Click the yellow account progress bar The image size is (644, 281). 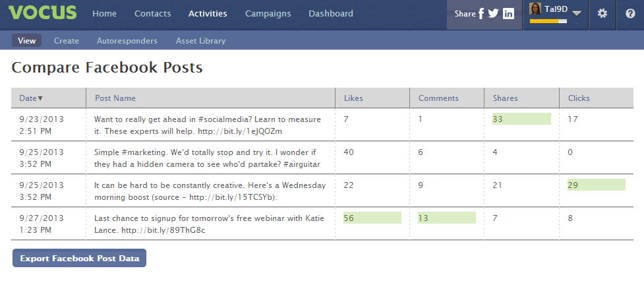(x=548, y=21)
